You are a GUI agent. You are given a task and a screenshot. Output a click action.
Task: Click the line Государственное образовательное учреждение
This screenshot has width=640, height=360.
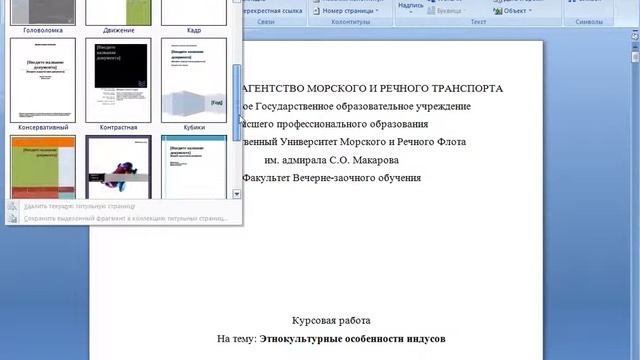363,107
